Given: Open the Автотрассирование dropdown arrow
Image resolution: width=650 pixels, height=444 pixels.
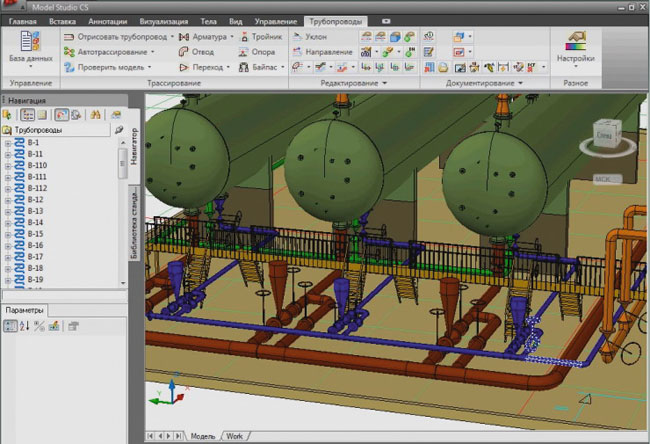Looking at the screenshot, I should coord(153,52).
